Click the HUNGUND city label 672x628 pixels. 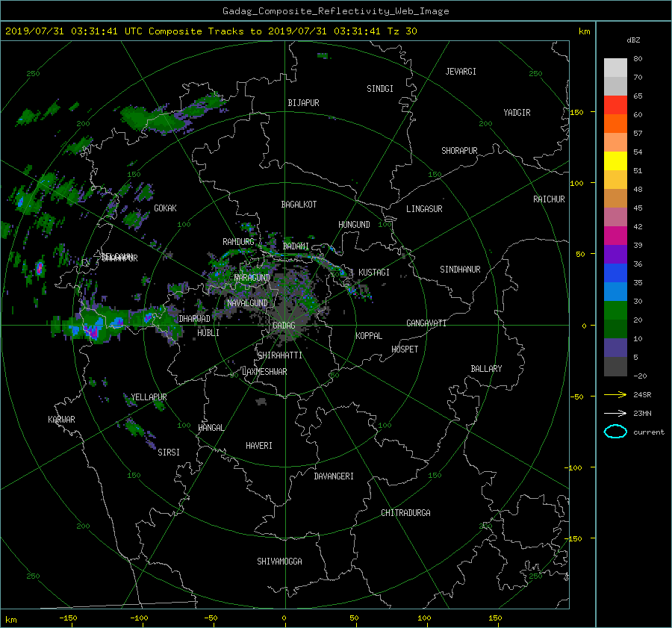click(x=354, y=224)
